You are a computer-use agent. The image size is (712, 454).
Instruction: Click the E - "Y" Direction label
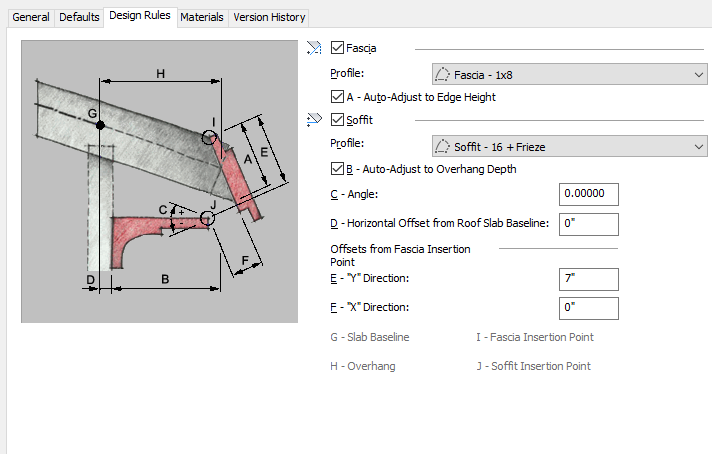coord(370,278)
